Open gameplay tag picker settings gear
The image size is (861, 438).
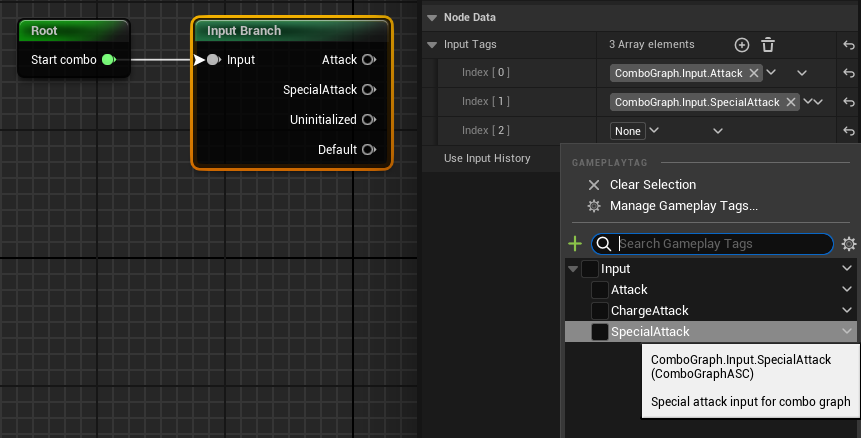pyautogui.click(x=849, y=244)
